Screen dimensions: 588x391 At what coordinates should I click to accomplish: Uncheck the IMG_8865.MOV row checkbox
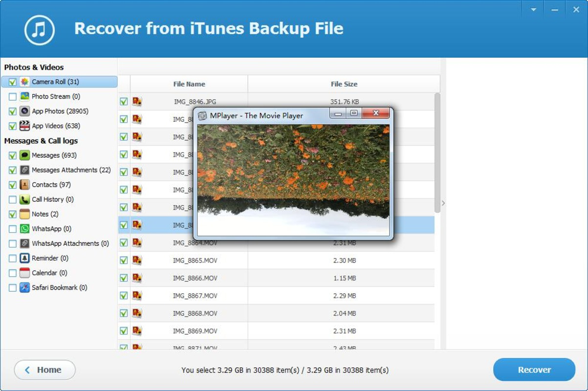tap(124, 260)
